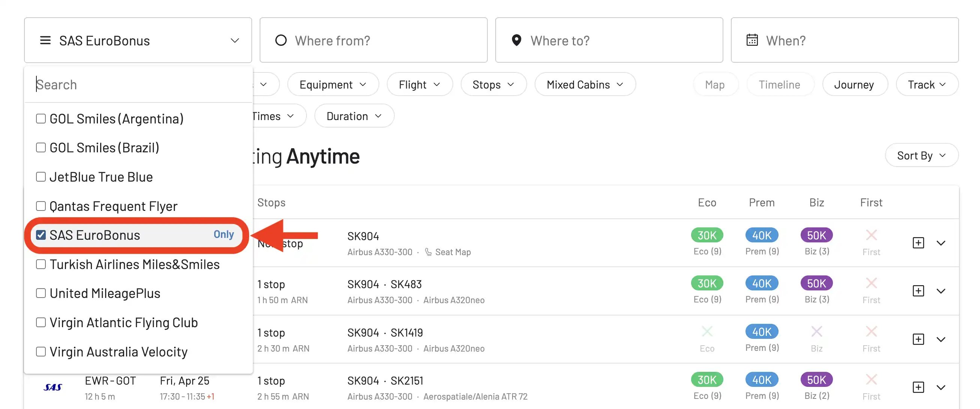Click the hamburger icon in program selector

[45, 40]
